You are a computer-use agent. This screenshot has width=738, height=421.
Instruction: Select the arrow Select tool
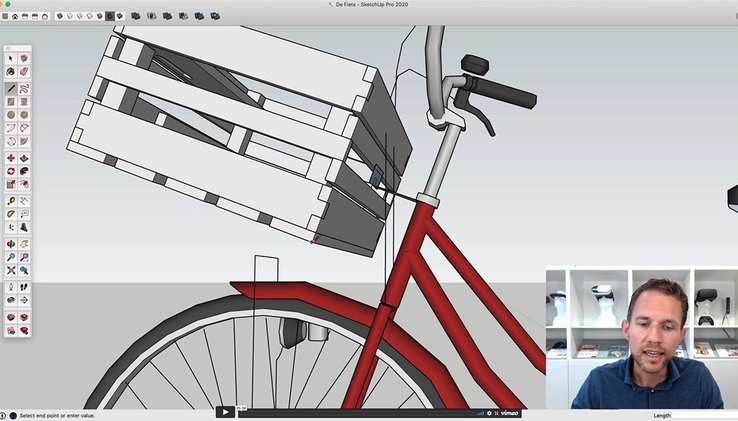tap(11, 59)
